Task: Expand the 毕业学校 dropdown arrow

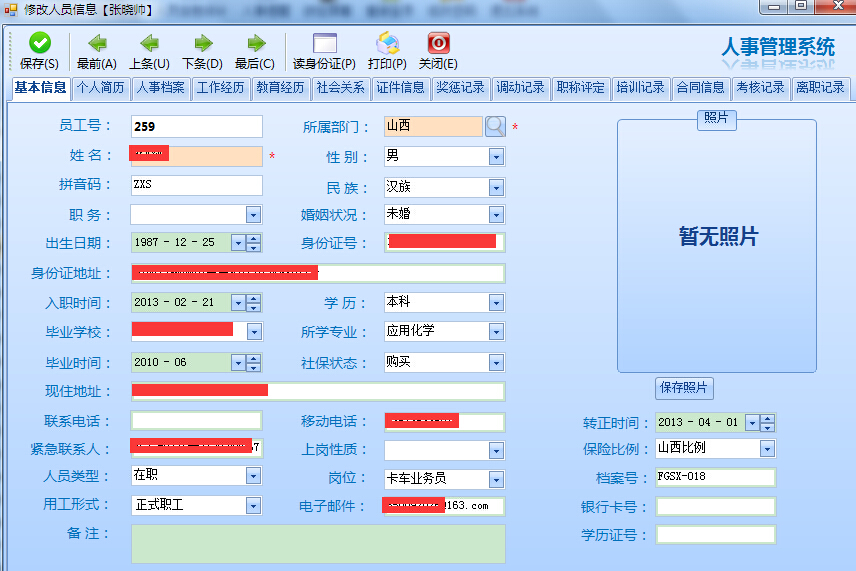Action: (254, 331)
